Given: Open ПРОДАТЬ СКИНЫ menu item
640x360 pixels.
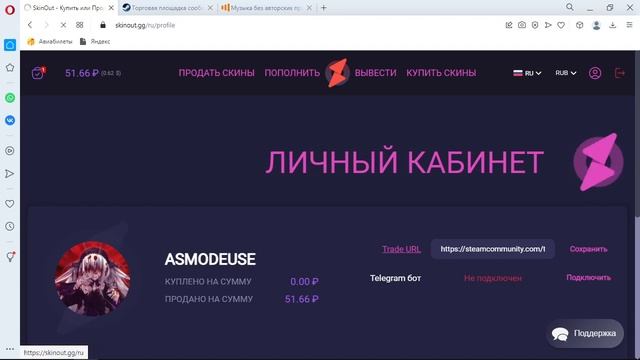Looking at the screenshot, I should (216, 73).
